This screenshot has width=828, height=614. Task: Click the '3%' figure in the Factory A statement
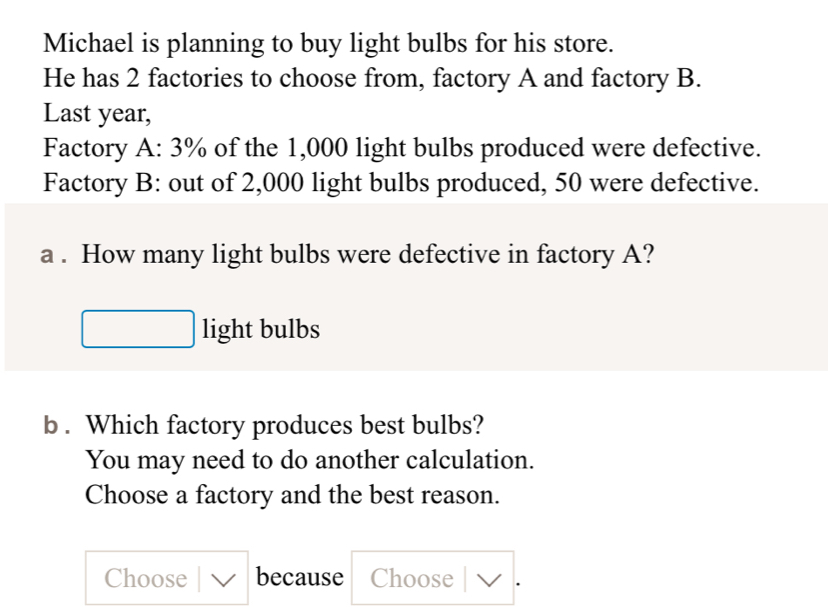click(189, 148)
